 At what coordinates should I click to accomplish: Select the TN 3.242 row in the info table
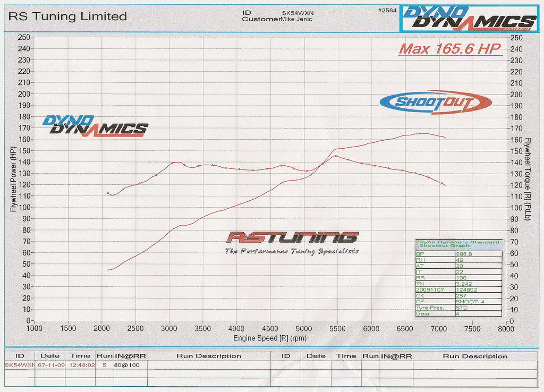(x=458, y=284)
